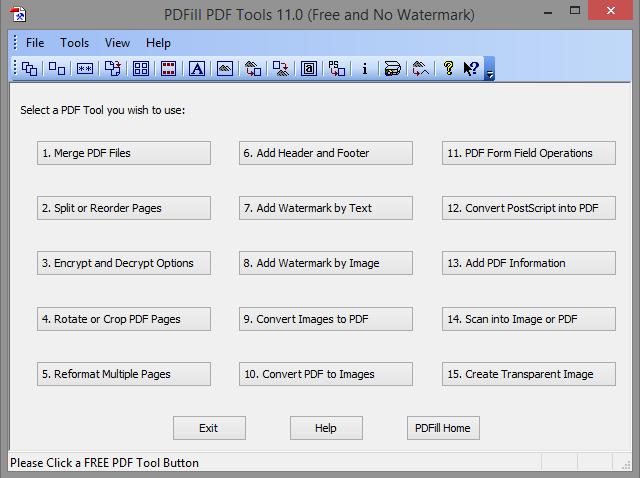Click the Convert PostScript (PS) toolbar icon
Screen dimensions: 640x478
[337, 69]
